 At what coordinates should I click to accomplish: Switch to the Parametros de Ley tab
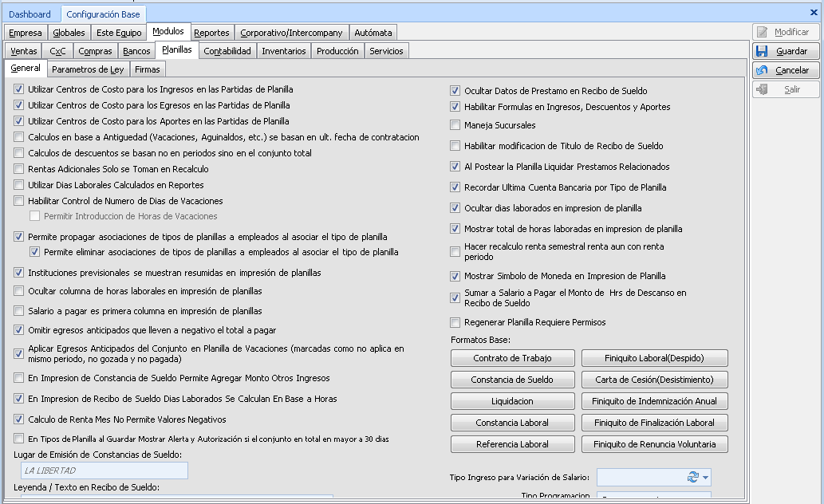[x=88, y=69]
